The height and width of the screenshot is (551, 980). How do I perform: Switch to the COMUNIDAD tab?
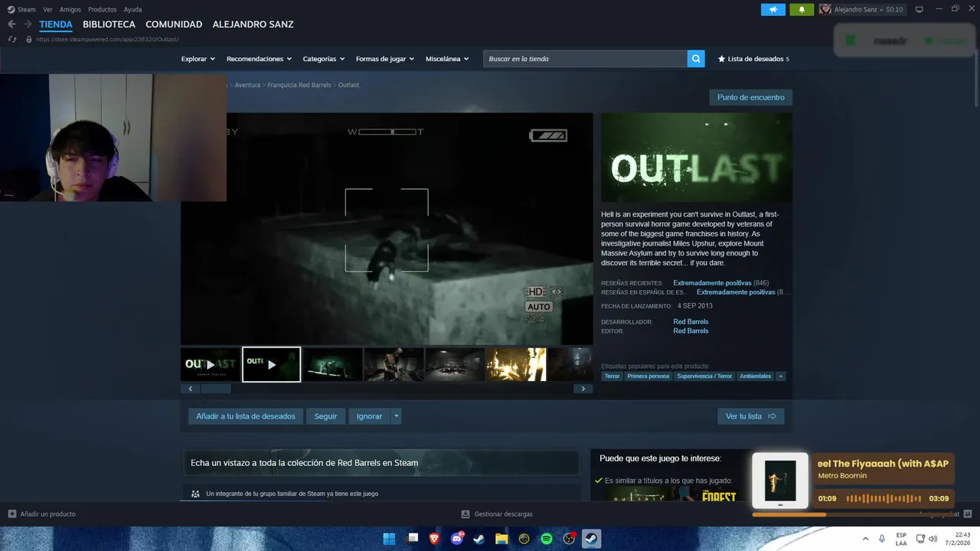tap(174, 24)
